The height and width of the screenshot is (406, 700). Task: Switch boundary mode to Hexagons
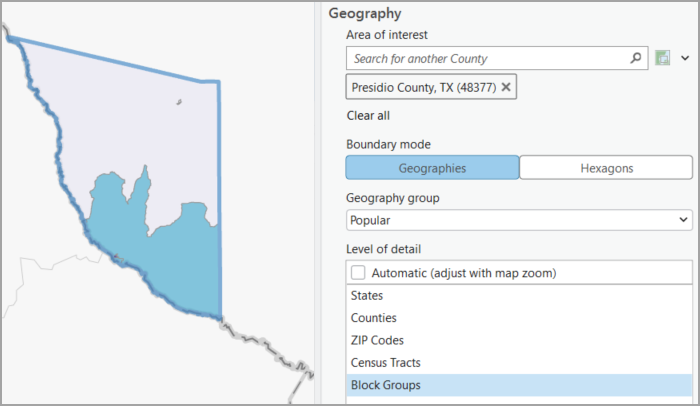point(606,168)
